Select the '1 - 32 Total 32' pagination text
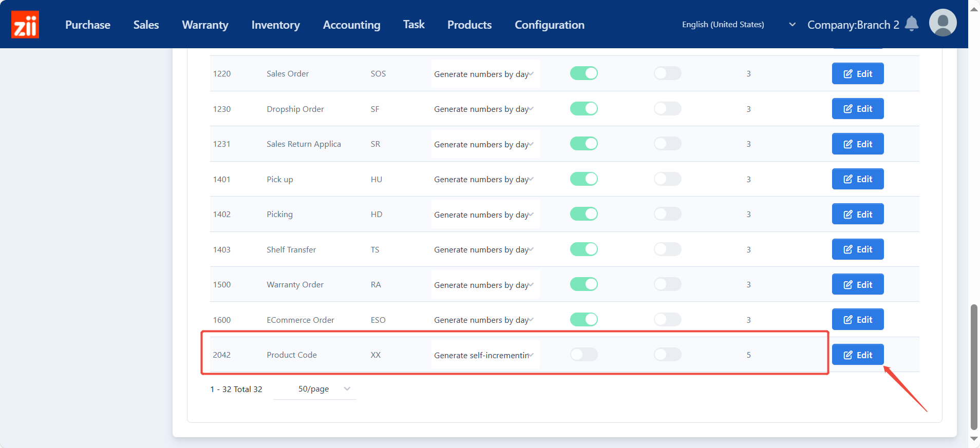 (236, 389)
